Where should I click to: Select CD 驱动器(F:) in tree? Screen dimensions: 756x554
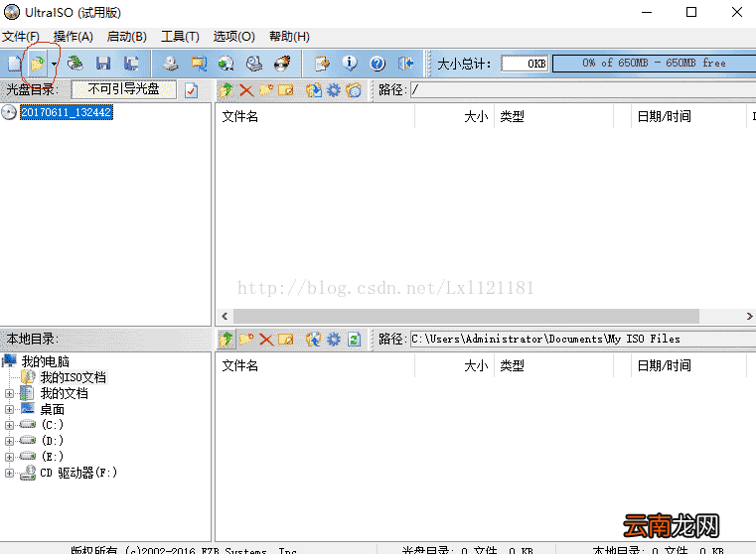click(78, 473)
